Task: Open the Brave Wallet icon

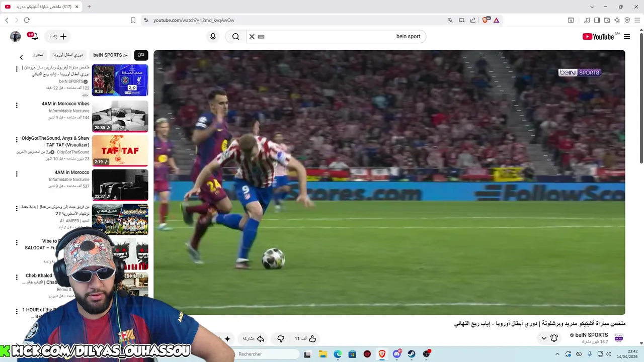Action: tap(607, 20)
